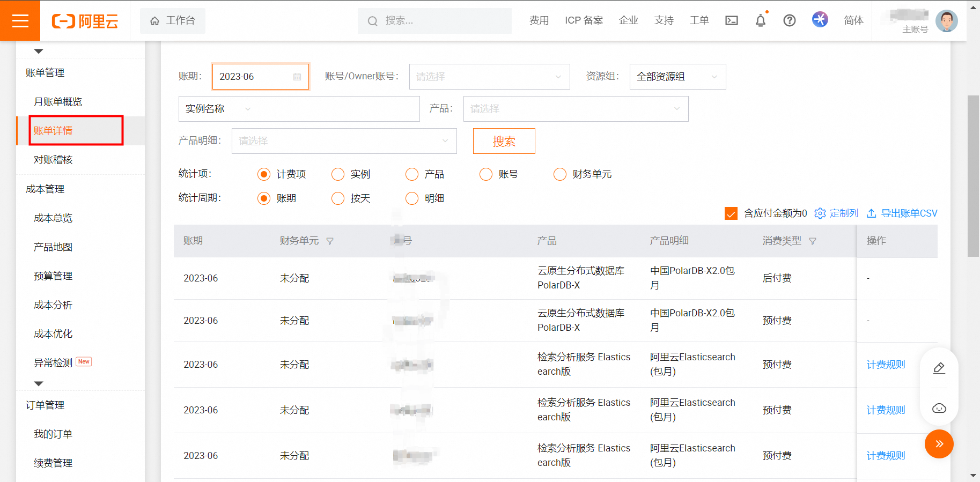Click the orange 搜索 button
The height and width of the screenshot is (482, 980).
tap(504, 141)
